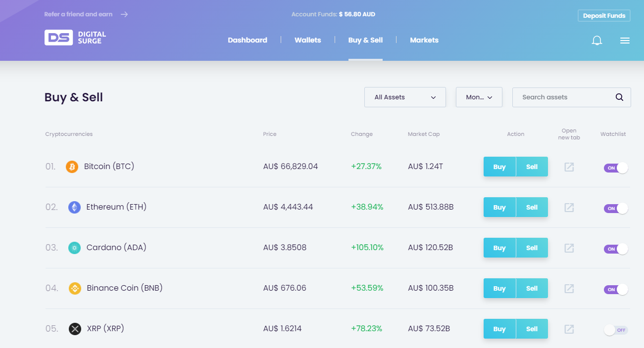Click the Search assets input field

572,97
